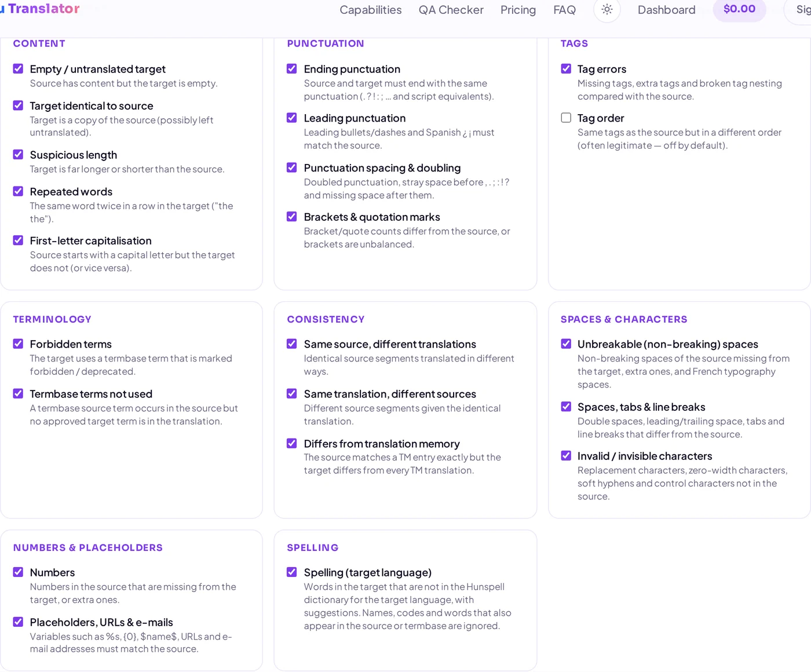Image resolution: width=811 pixels, height=672 pixels.
Task: Disable Punctuation spacing & doubling
Action: [292, 167]
